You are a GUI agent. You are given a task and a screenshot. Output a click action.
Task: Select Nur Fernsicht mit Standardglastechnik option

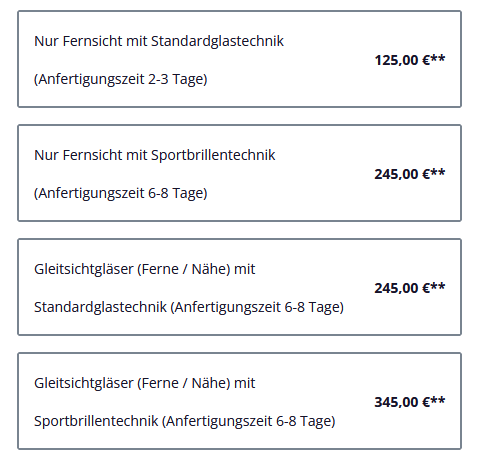coord(239,59)
